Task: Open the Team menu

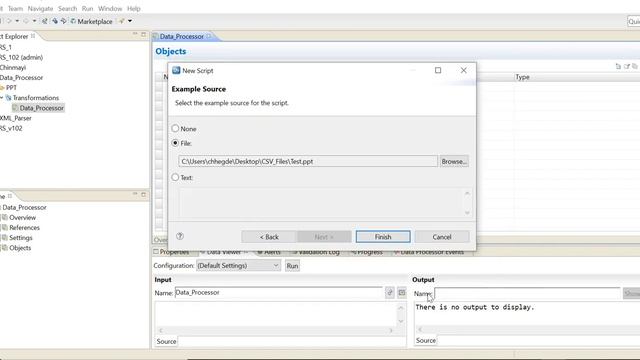Action: click(x=16, y=8)
